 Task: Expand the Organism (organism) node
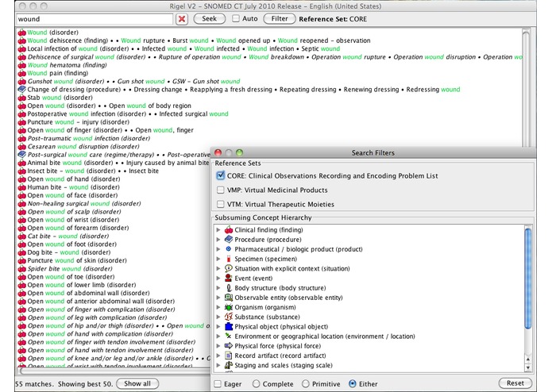[218, 307]
